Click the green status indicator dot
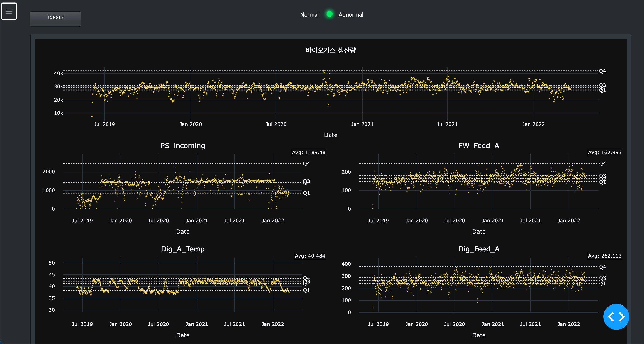The image size is (644, 344). (x=329, y=14)
